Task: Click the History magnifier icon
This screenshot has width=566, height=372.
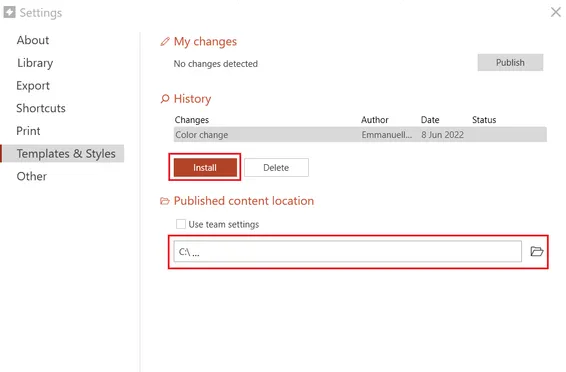Action: [x=165, y=99]
